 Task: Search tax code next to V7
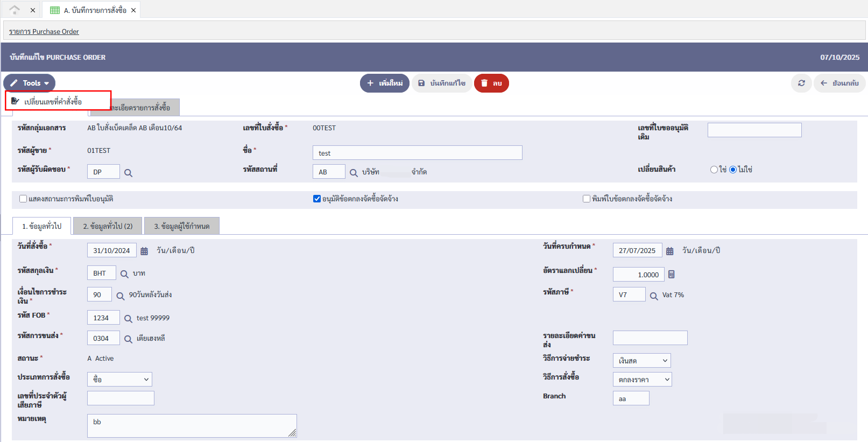tap(654, 296)
